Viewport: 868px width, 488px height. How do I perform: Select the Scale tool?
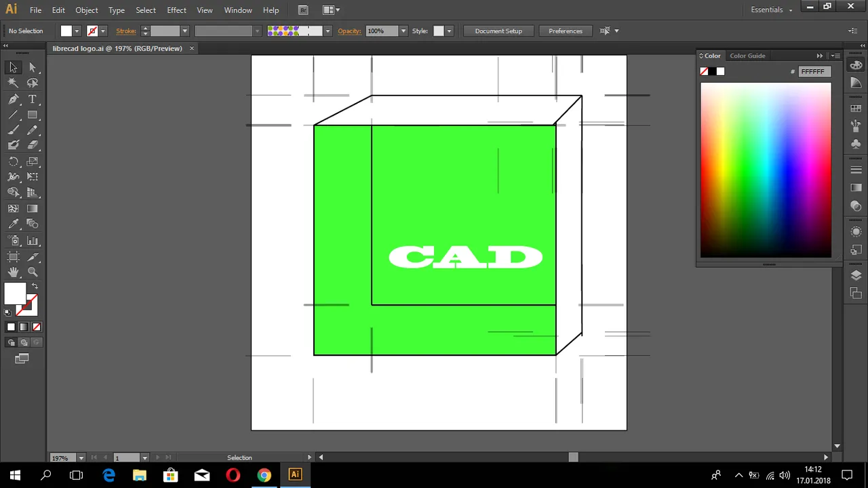[x=33, y=161]
